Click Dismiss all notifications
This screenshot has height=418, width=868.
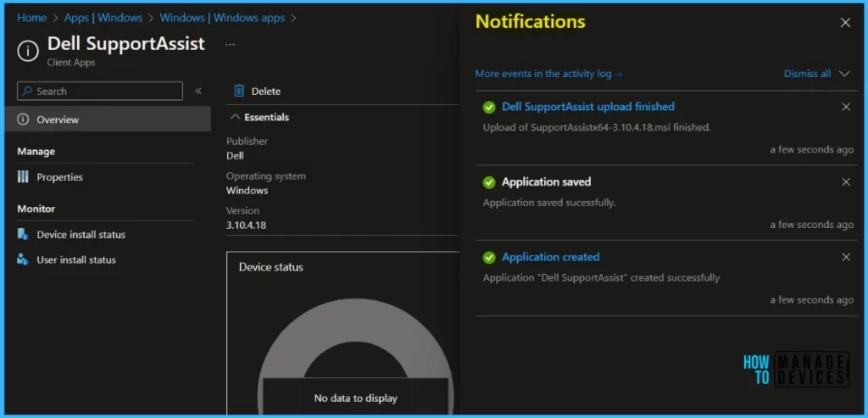(x=807, y=74)
